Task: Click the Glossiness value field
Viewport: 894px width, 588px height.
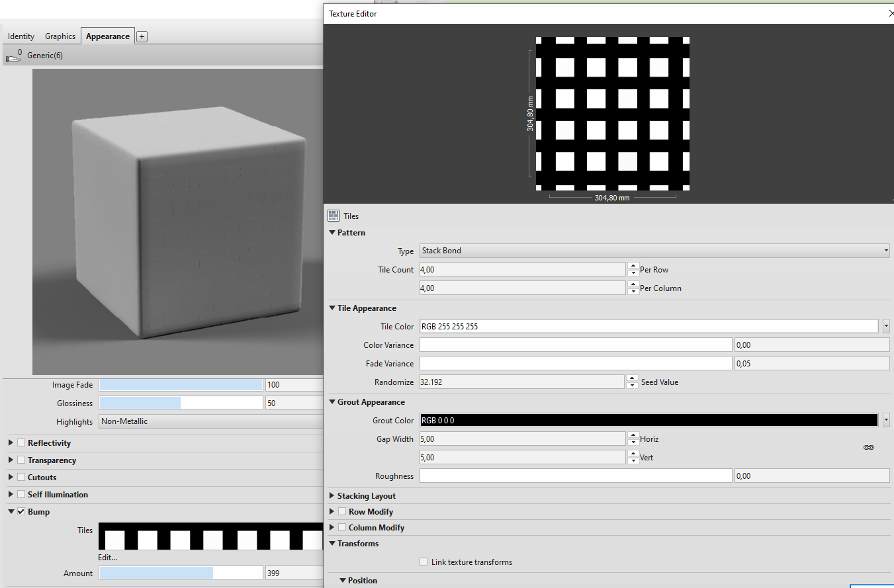Action: [x=294, y=403]
